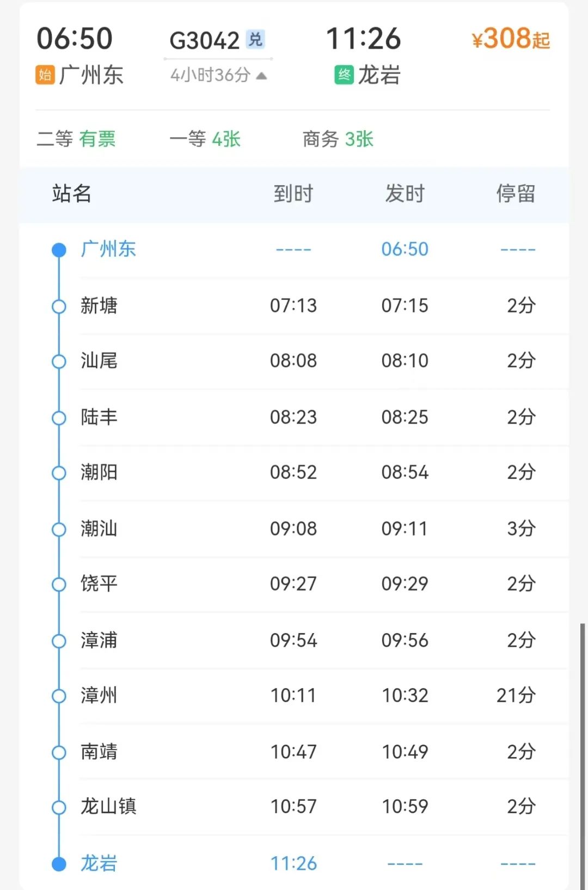Click the 站名 column header

[x=71, y=194]
